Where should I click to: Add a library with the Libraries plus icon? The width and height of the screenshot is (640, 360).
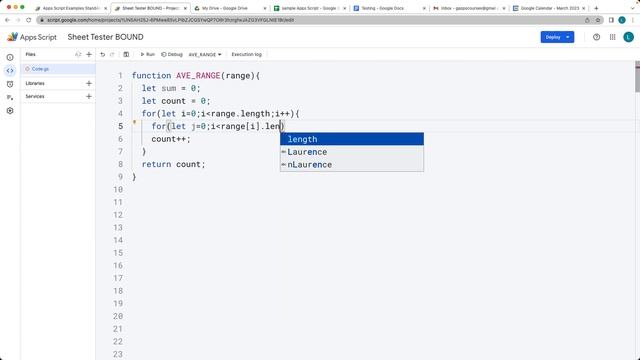tap(89, 83)
